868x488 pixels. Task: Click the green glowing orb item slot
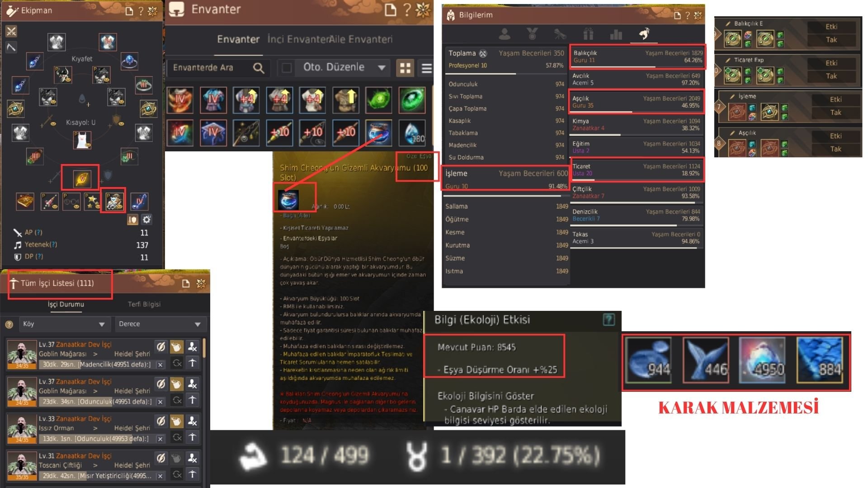tap(379, 100)
